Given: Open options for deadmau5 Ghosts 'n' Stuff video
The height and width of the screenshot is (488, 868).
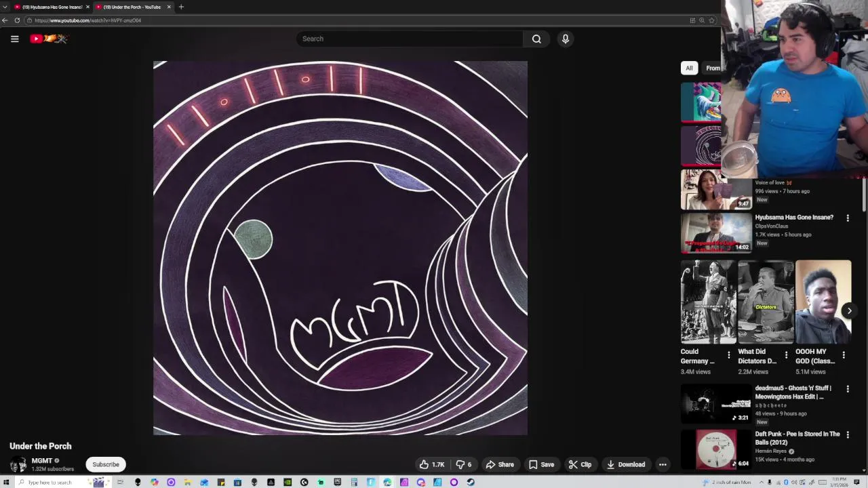Looking at the screenshot, I should click(848, 389).
